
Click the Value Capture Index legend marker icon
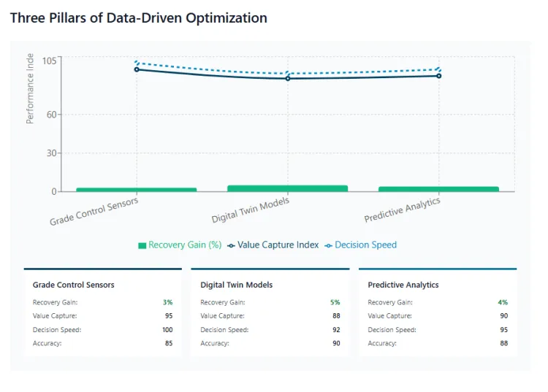click(x=231, y=246)
